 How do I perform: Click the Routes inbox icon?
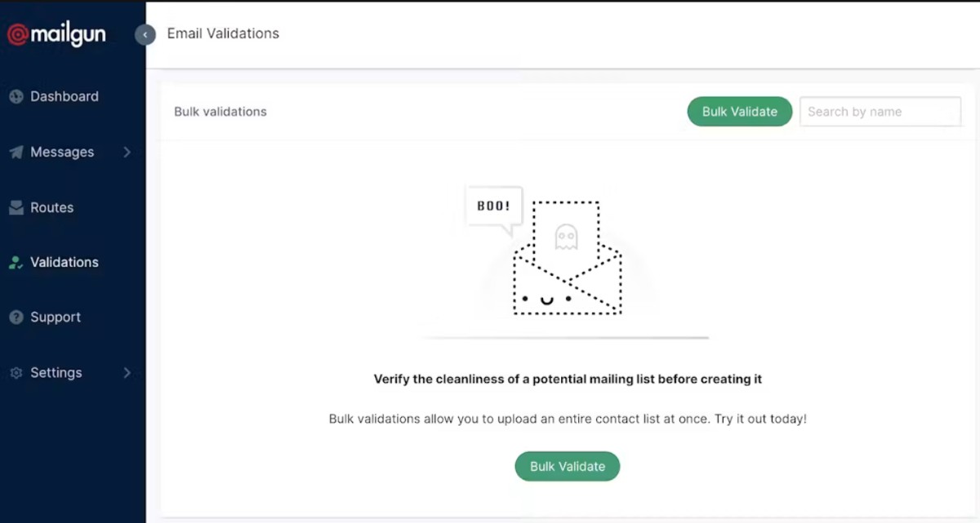coord(16,207)
